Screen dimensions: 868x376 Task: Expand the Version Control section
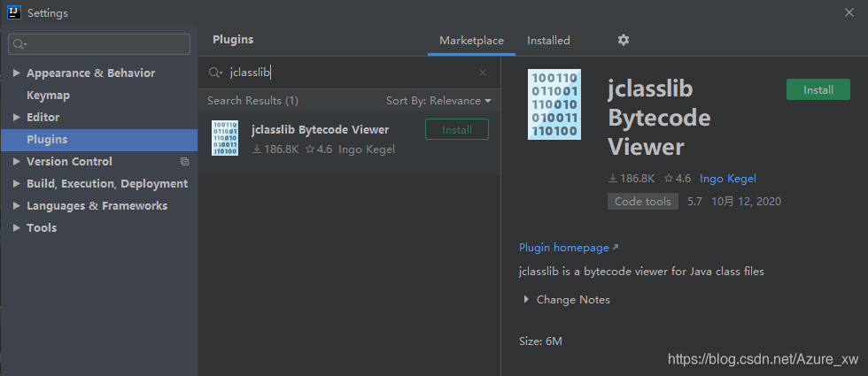click(x=17, y=161)
